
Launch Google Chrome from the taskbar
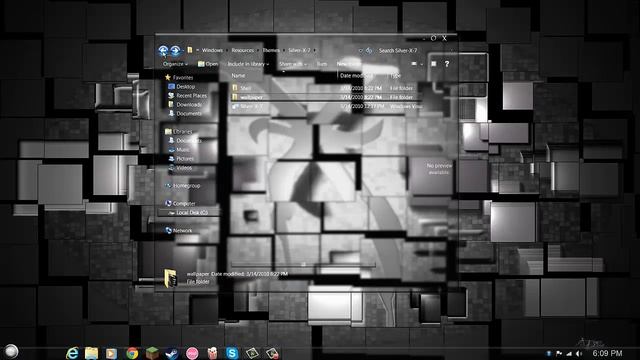[132, 353]
